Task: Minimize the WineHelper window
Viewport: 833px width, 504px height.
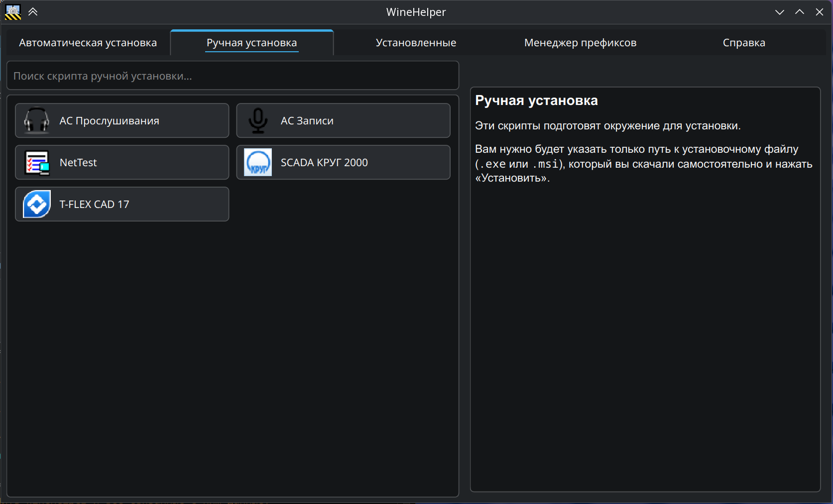Action: click(780, 12)
